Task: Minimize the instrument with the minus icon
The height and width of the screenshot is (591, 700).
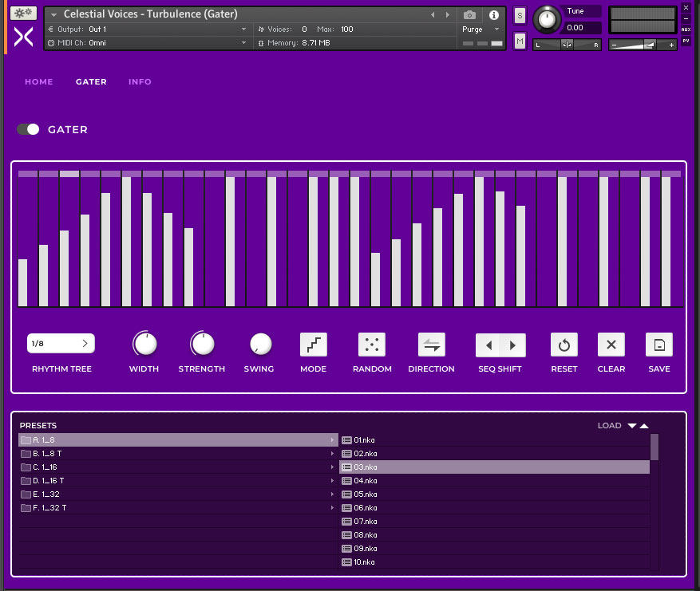Action: pyautogui.click(x=686, y=18)
